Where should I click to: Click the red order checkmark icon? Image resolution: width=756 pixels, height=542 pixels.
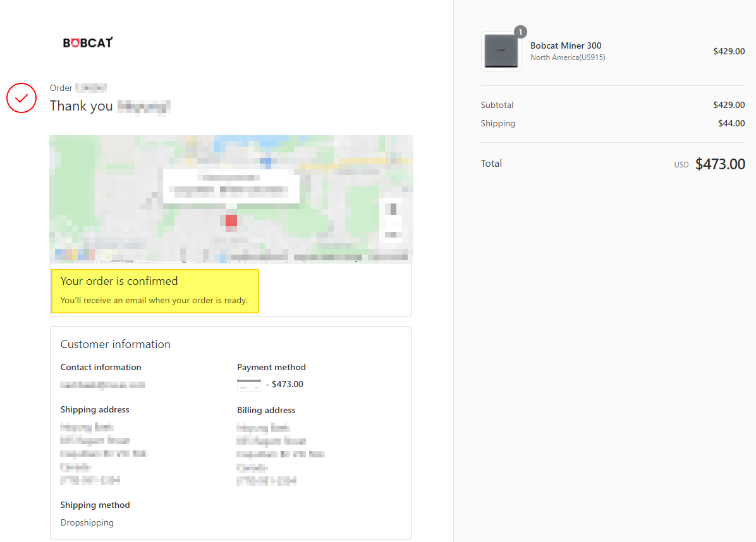click(21, 98)
